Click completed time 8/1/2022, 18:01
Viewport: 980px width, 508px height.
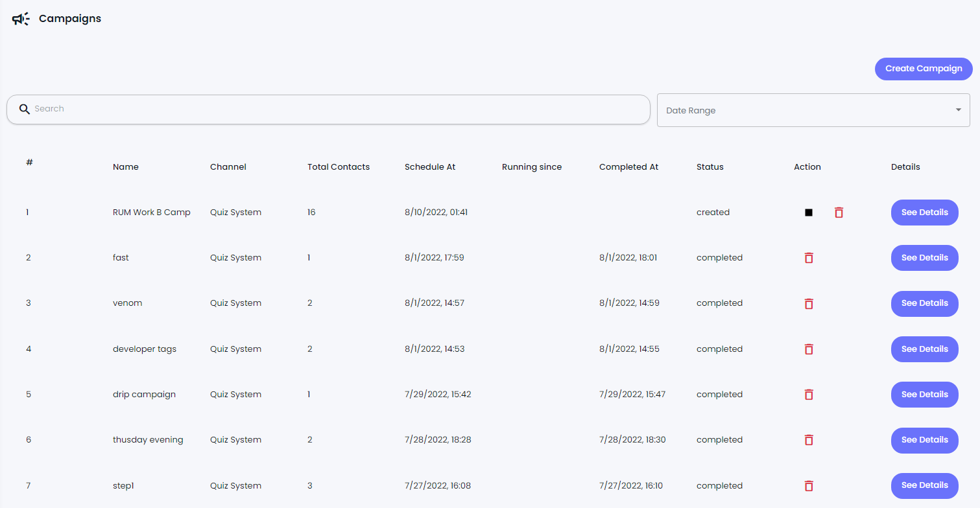click(x=628, y=258)
